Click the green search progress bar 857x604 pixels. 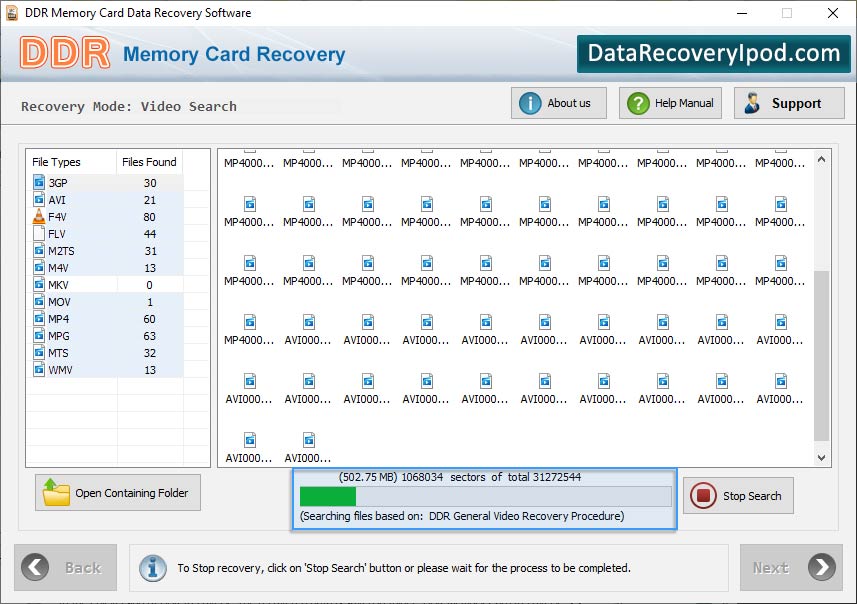pos(485,496)
